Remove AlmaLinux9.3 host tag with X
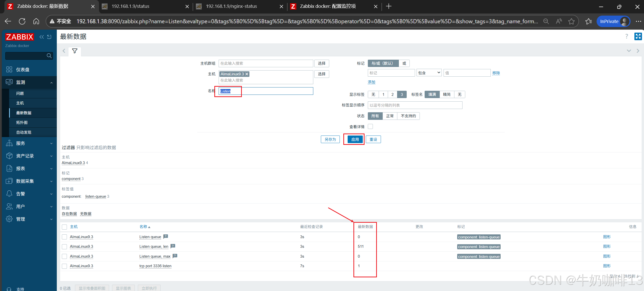This screenshot has width=644, height=291. click(x=247, y=74)
